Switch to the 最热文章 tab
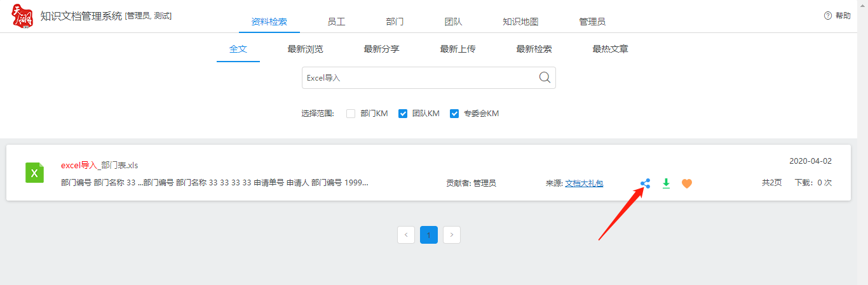Viewport: 868px width, 285px height. pyautogui.click(x=610, y=49)
